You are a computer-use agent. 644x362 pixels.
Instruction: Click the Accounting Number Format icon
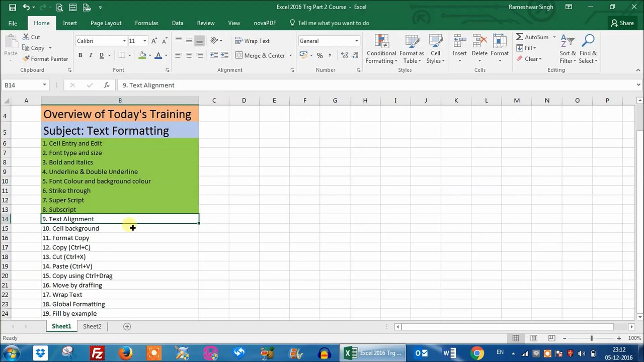[303, 55]
